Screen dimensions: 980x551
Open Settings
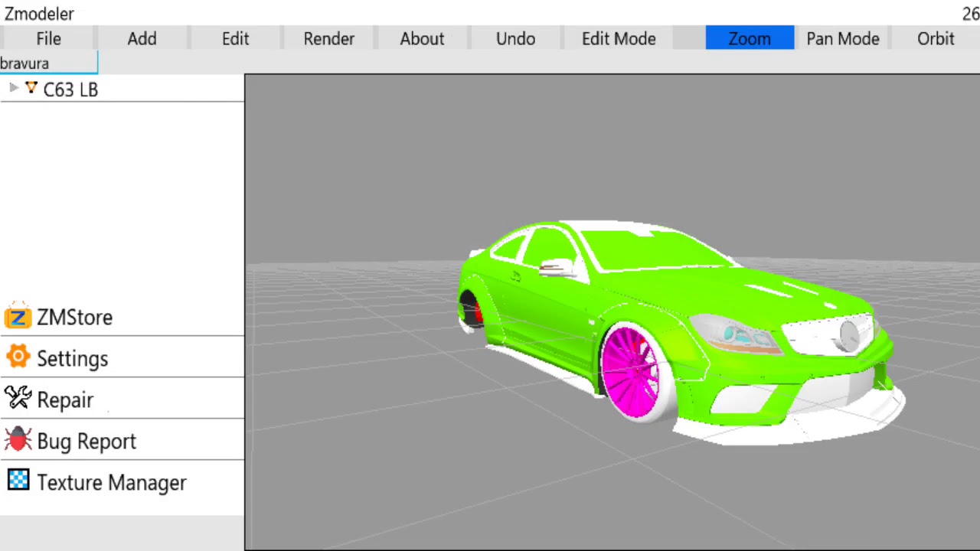[122, 358]
